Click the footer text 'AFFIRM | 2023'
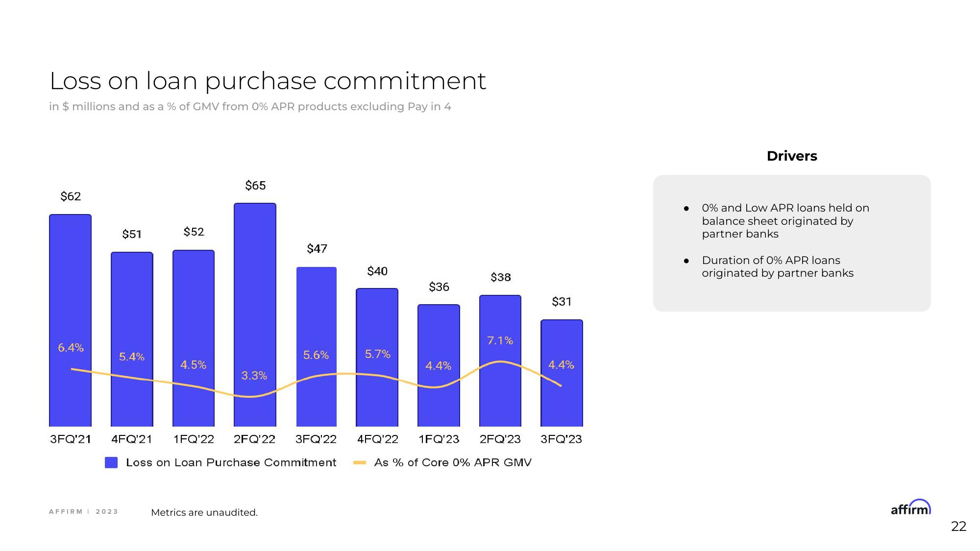The width and height of the screenshot is (980, 551). click(84, 512)
